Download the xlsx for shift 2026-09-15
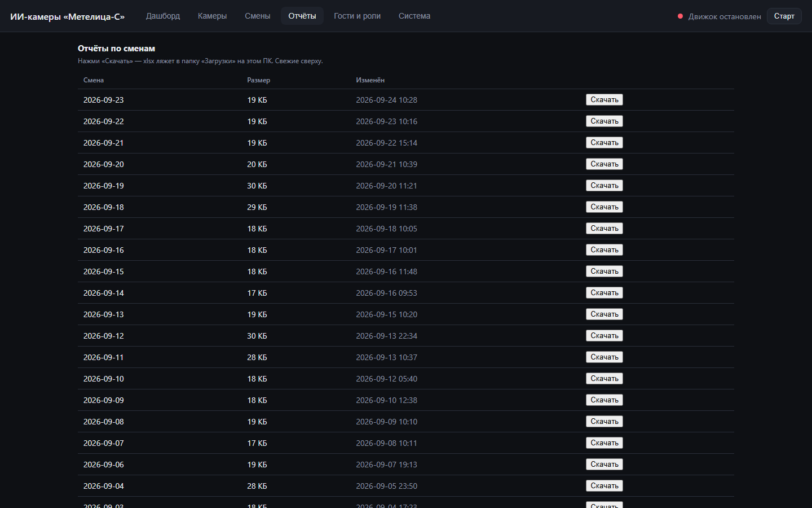 coord(604,271)
